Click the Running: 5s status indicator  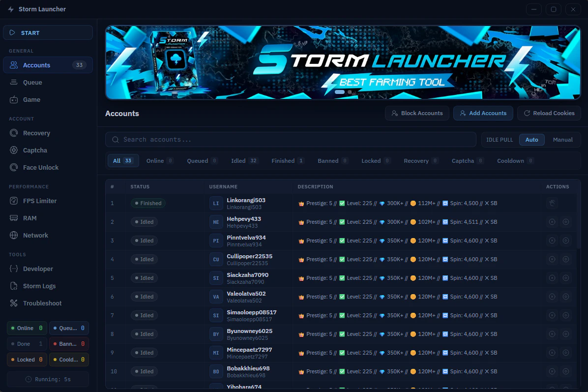(48, 379)
